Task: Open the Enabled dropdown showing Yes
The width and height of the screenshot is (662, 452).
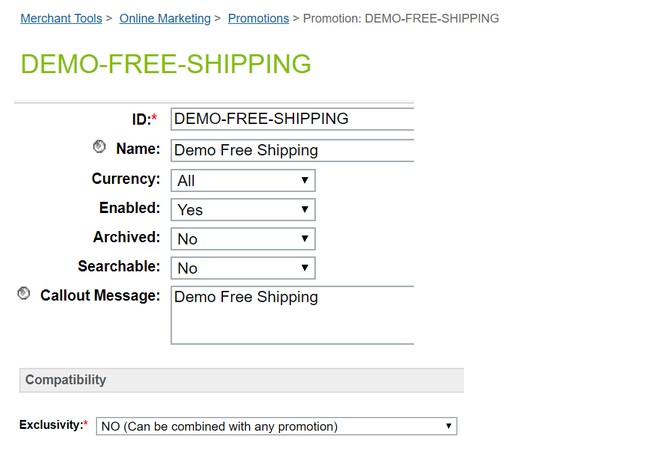Action: pos(243,210)
